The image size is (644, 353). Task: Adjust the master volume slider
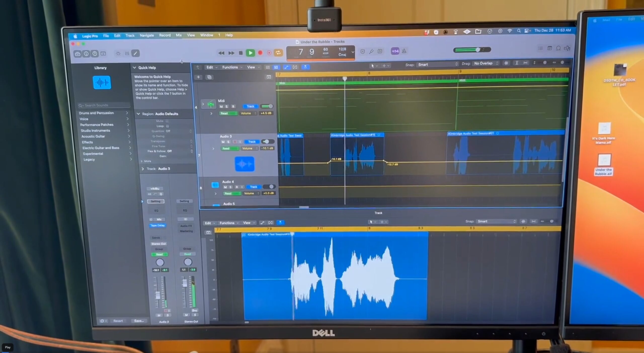[x=472, y=50]
